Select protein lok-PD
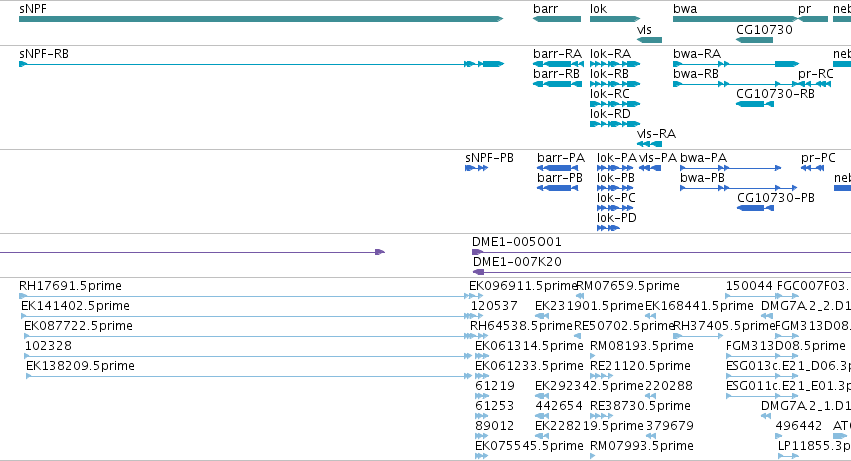The height and width of the screenshot is (461, 851). 608,228
